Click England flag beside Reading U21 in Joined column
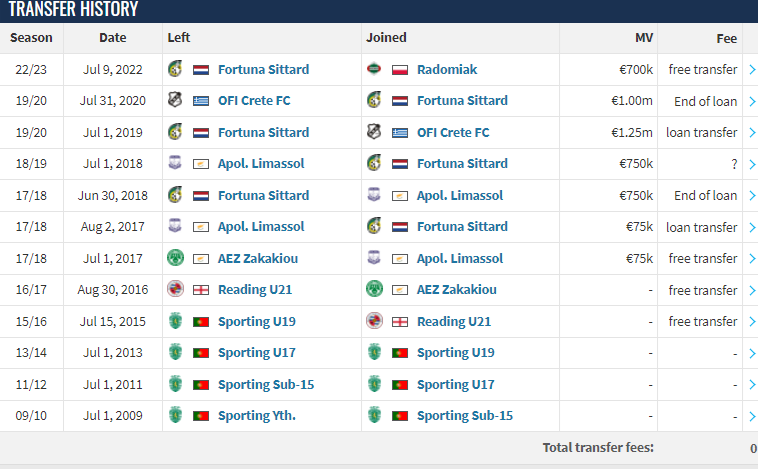 click(400, 322)
